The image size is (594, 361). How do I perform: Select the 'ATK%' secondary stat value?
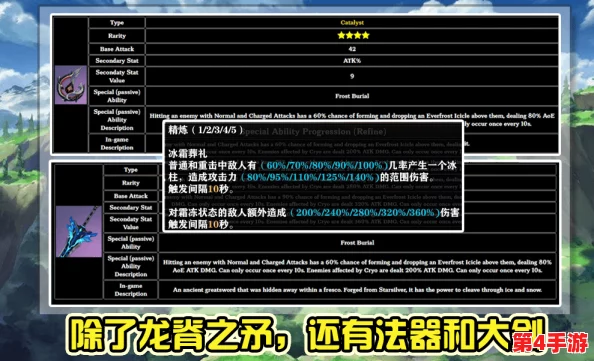tap(352, 61)
